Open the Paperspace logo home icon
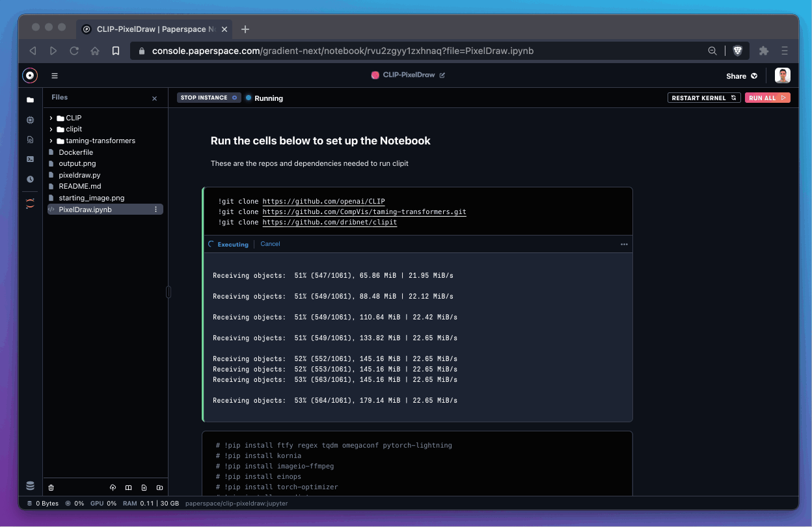The image size is (812, 527). pos(30,75)
